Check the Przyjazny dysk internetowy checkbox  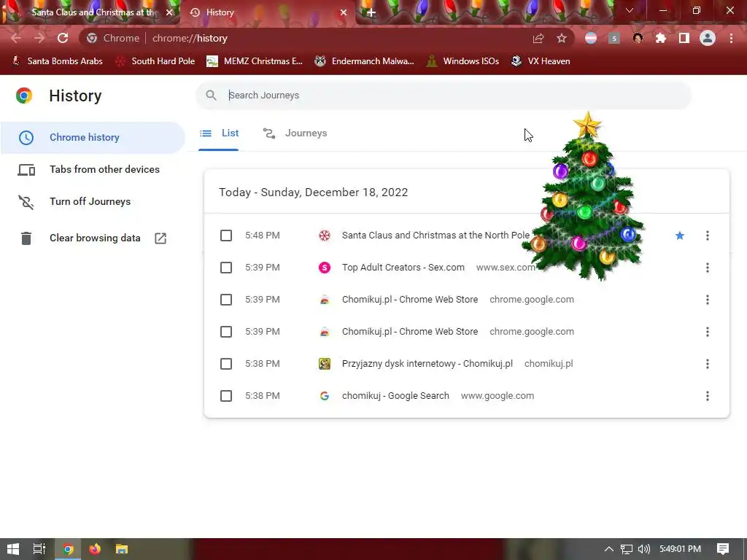(226, 364)
